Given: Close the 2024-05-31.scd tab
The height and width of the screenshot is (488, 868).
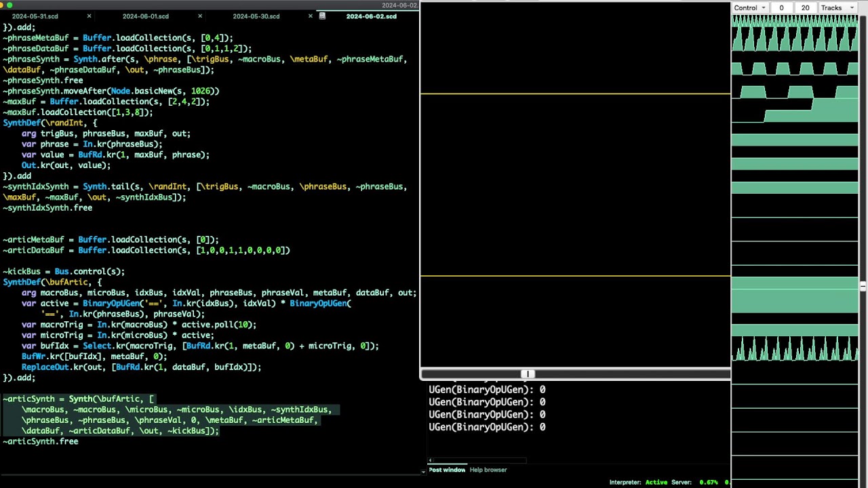Looking at the screenshot, I should tap(89, 16).
